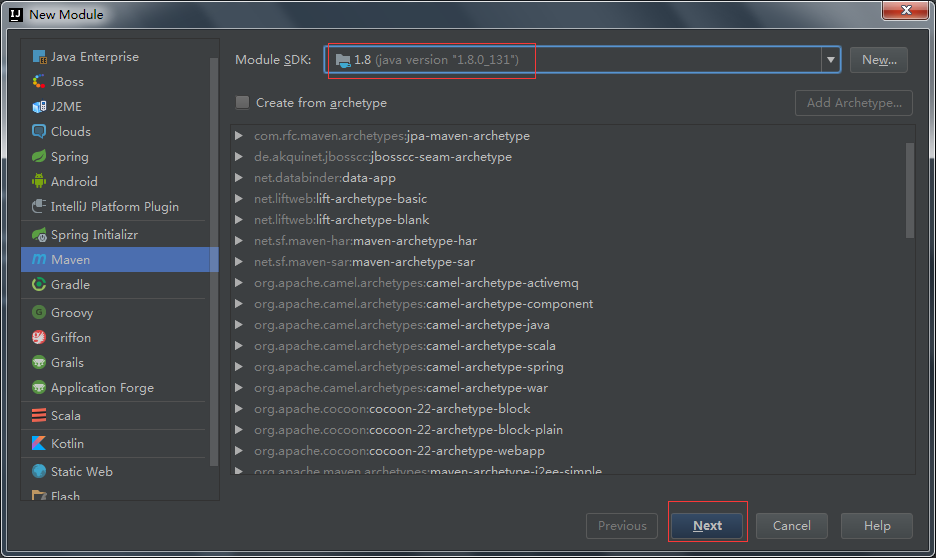Click the Module SDK combo field
The height and width of the screenshot is (558, 936).
tap(583, 60)
